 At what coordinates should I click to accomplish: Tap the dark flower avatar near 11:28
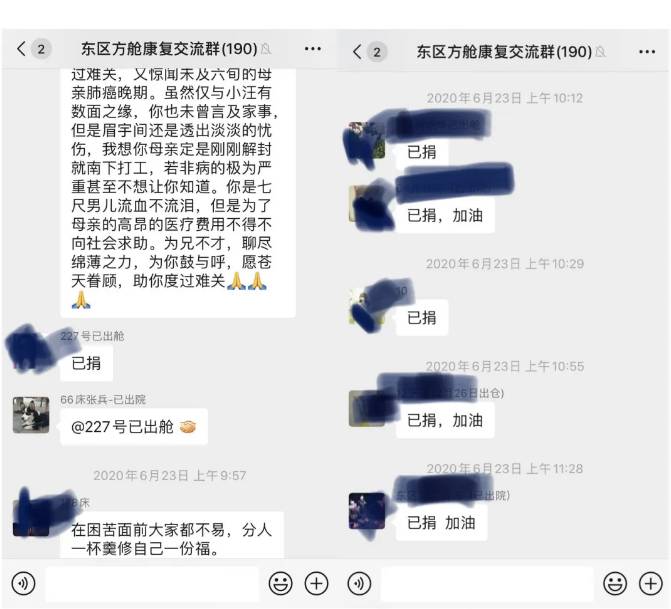367,511
